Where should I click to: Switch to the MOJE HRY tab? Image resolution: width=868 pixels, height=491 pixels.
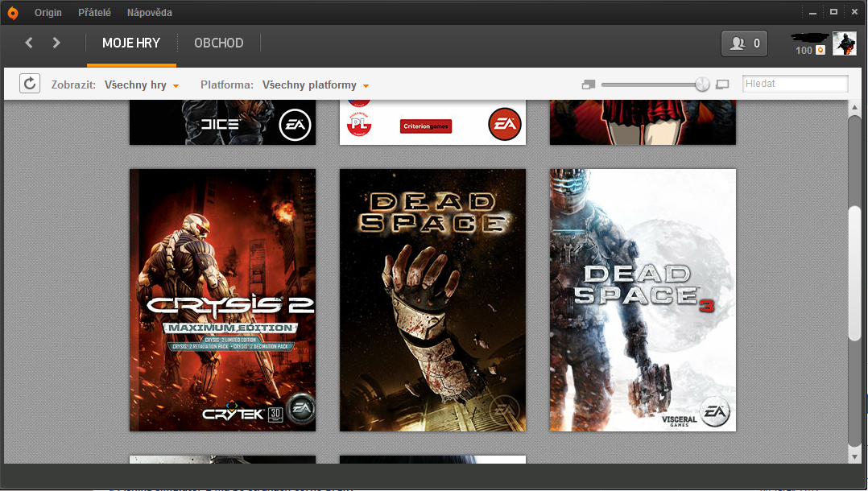tap(131, 43)
